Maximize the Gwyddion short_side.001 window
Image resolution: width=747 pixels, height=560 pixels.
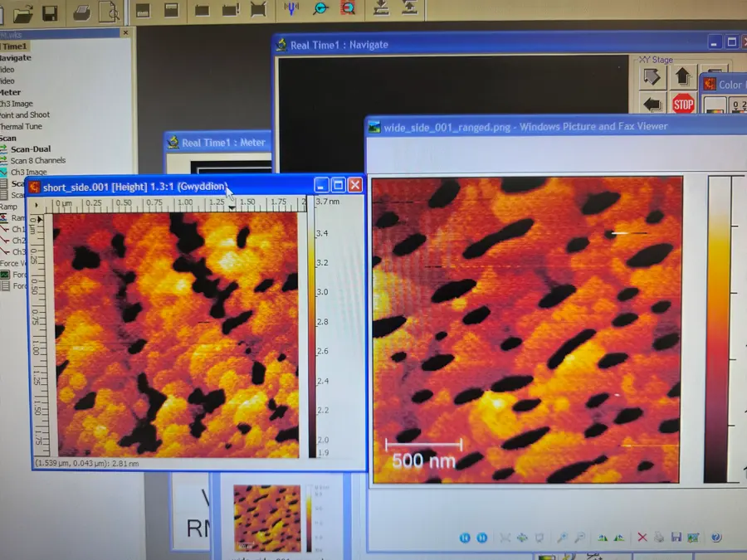pos(339,185)
